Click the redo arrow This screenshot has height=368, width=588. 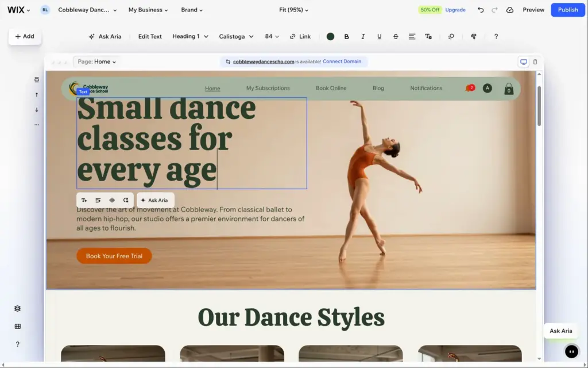pyautogui.click(x=494, y=10)
